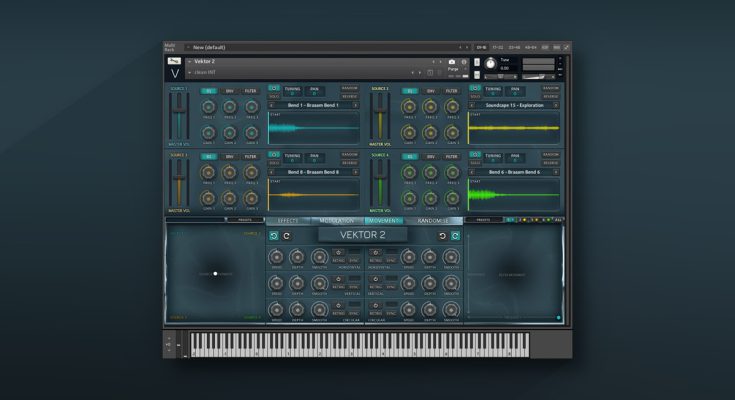This screenshot has width=735, height=400.
Task: Click Source 4 Gain 1 EQ knob
Action: 409,198
